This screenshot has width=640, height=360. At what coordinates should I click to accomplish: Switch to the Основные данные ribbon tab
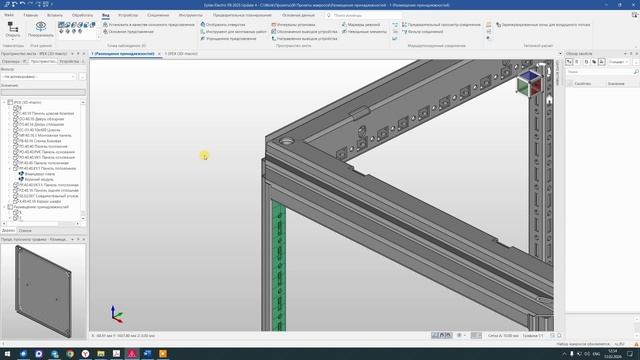pos(298,15)
